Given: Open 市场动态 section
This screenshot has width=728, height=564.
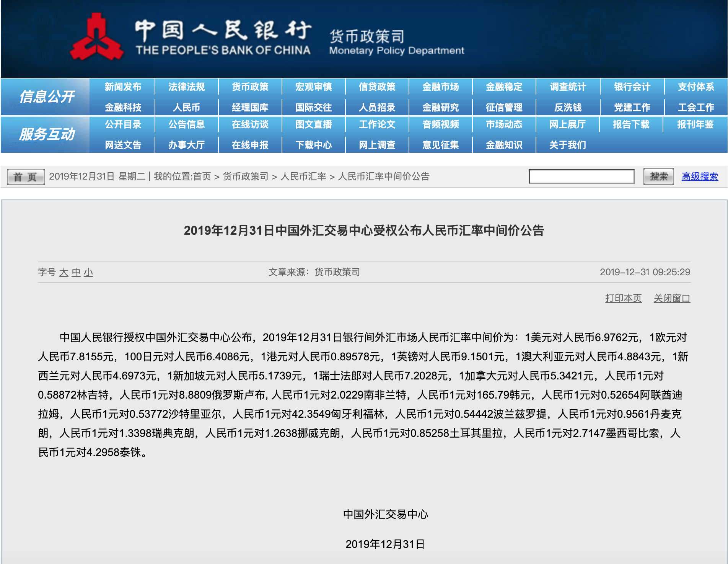Looking at the screenshot, I should pyautogui.click(x=504, y=124).
